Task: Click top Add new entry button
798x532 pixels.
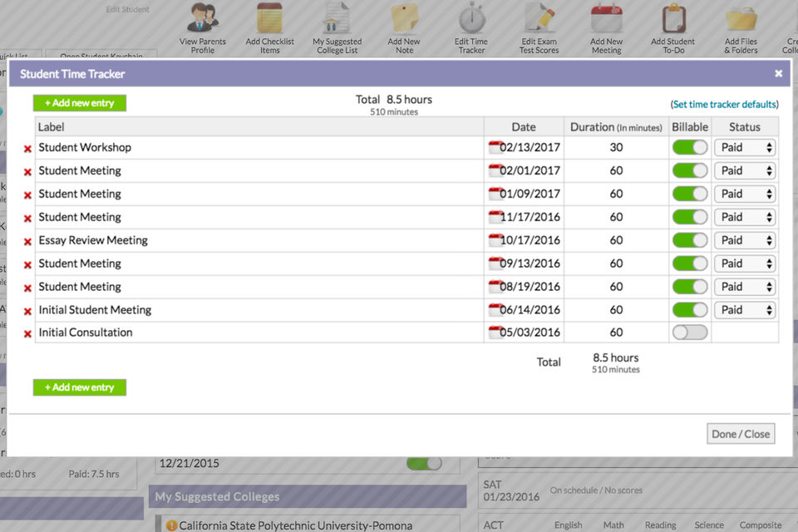Action: [80, 103]
